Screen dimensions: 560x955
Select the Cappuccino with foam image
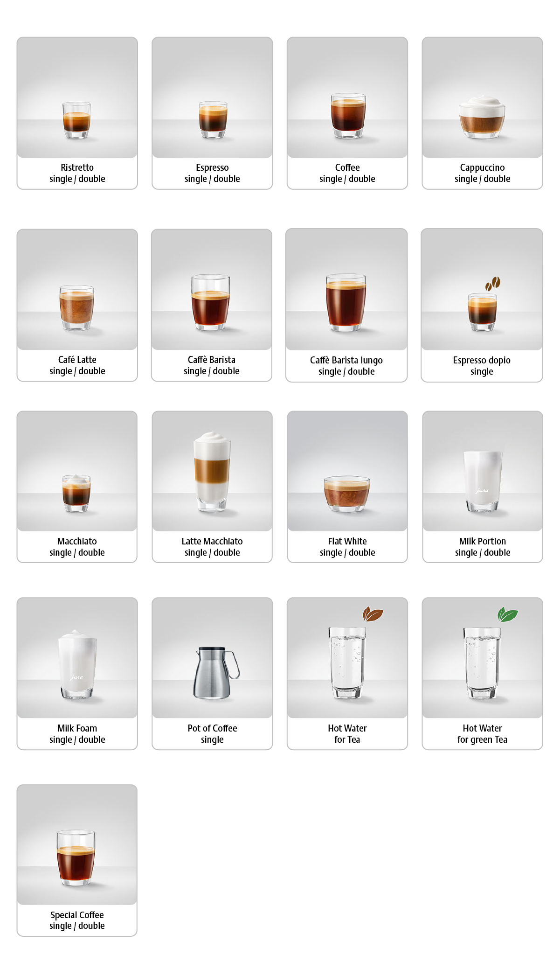pos(482,117)
